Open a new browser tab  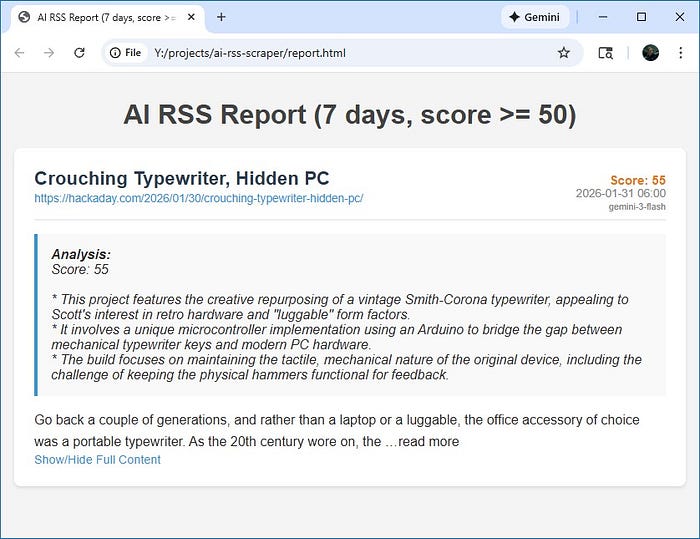[221, 17]
